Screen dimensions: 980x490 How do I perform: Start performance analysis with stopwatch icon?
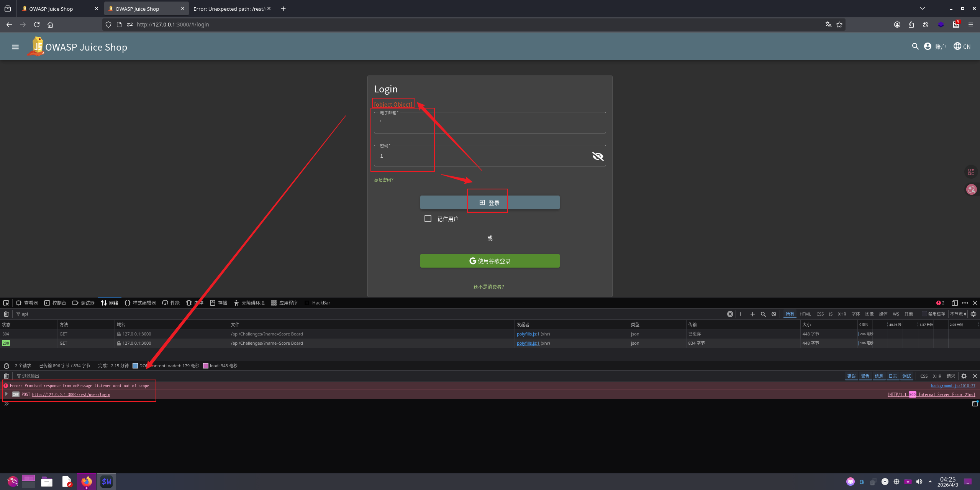click(x=7, y=366)
